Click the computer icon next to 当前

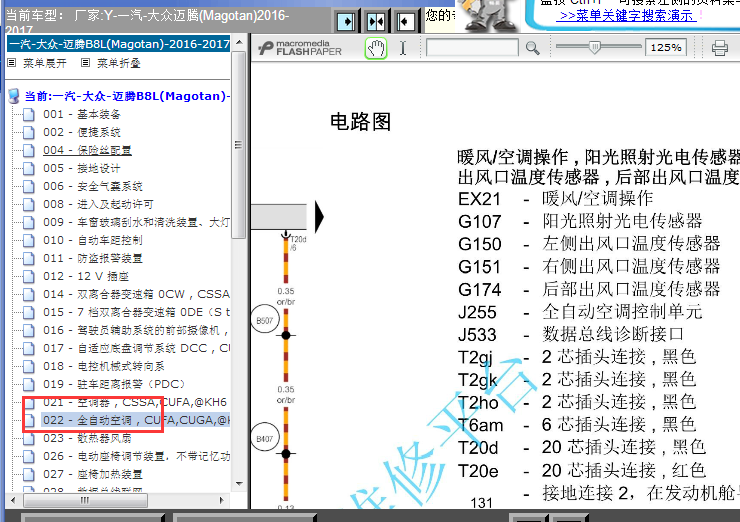click(x=14, y=96)
